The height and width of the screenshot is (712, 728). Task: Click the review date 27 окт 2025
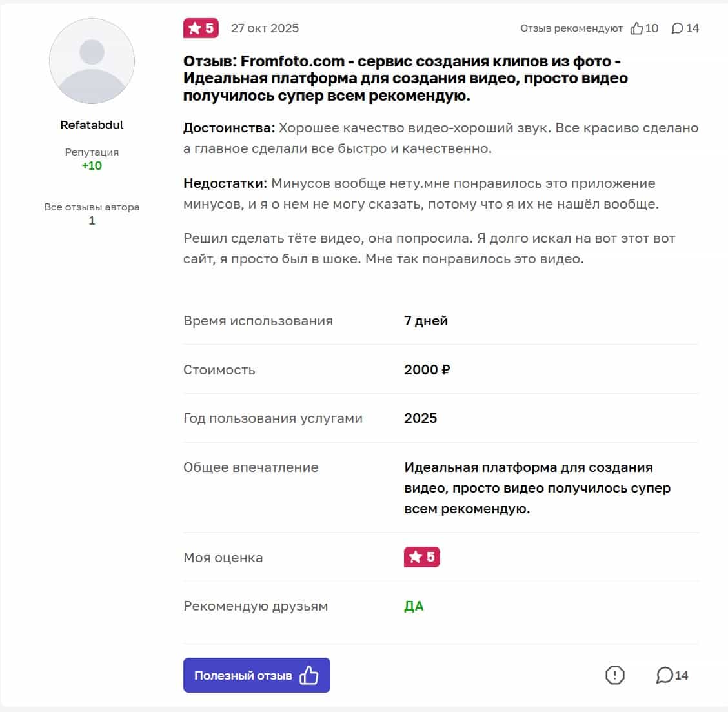[x=265, y=28]
